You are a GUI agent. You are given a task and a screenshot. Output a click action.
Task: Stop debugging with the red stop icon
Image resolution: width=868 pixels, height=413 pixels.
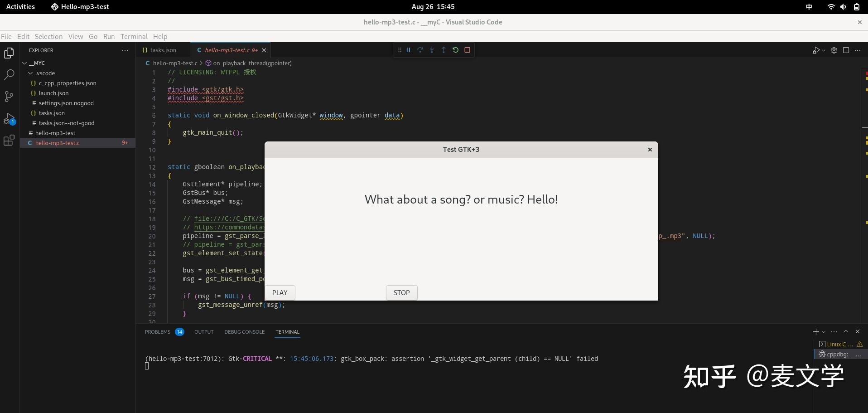point(467,50)
